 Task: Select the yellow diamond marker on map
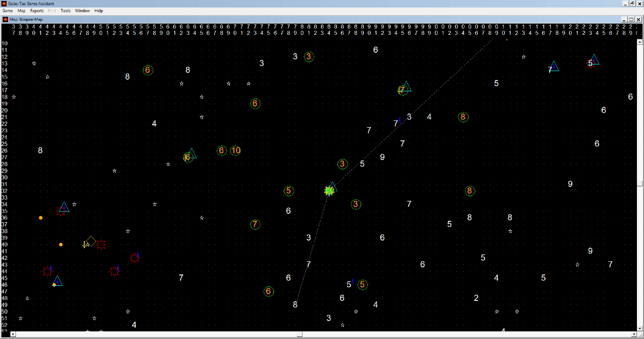[x=91, y=241]
